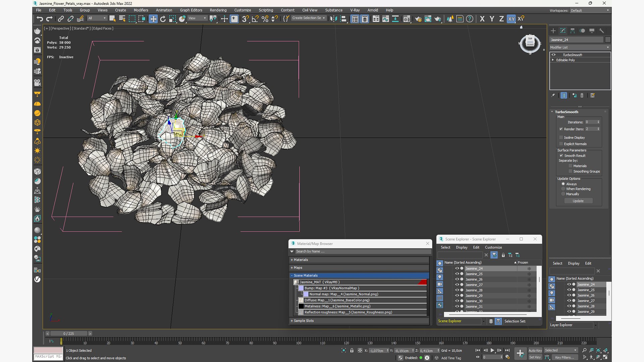This screenshot has height=362, width=644.
Task: Click the Update button in TurboSmooth
Action: [578, 201]
